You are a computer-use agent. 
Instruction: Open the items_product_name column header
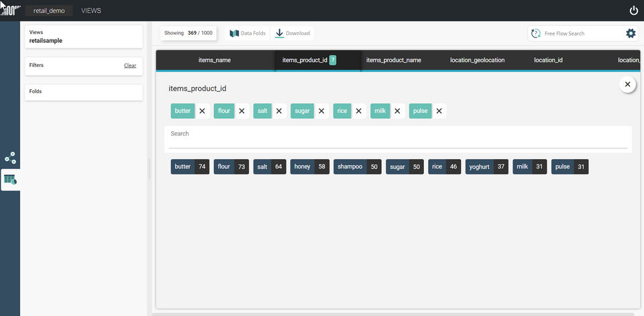[394, 60]
